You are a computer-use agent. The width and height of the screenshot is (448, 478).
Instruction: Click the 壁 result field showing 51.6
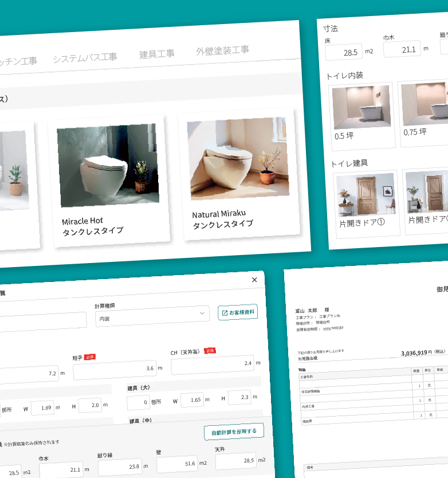tap(177, 464)
